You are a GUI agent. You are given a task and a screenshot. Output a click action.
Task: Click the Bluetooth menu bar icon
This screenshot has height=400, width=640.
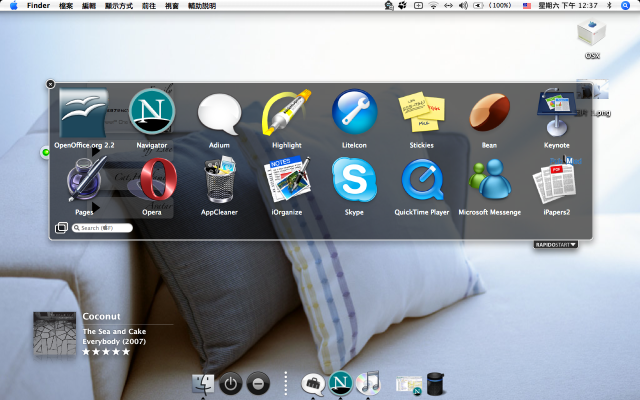(609, 6)
